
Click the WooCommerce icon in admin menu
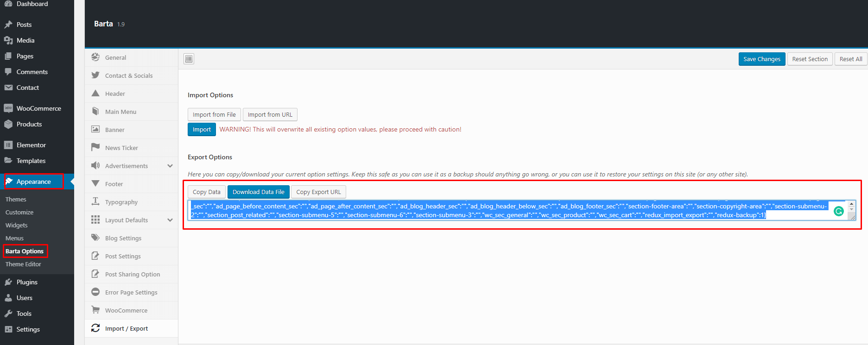click(x=8, y=108)
